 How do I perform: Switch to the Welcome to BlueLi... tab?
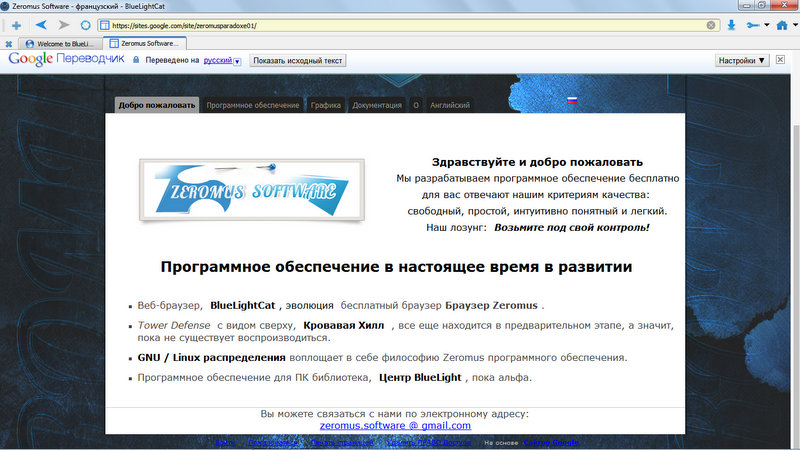(60, 44)
